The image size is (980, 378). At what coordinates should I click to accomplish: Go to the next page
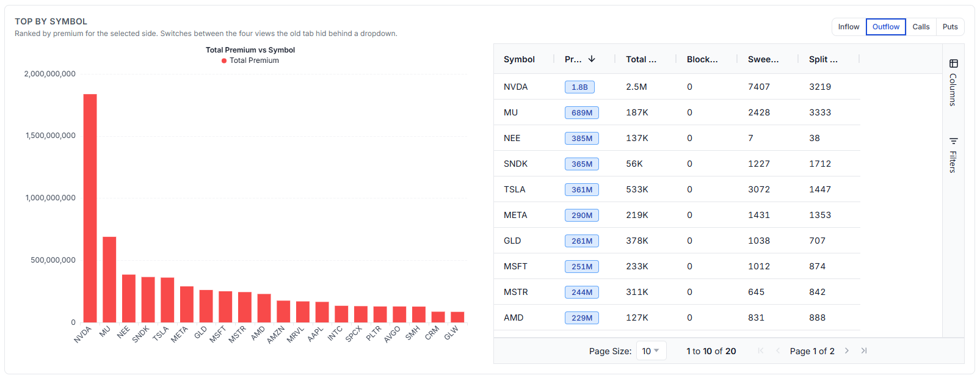tap(847, 351)
